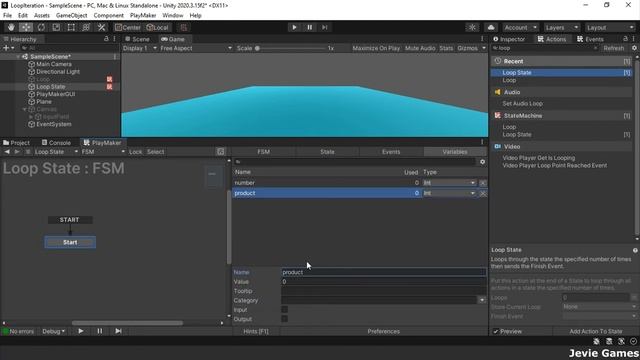640x360 pixels.
Task: Switch to the Scene tab
Action: [x=138, y=39]
